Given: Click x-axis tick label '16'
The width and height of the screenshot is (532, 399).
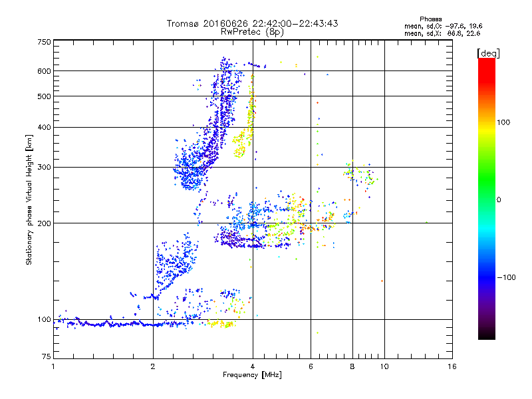Looking at the screenshot, I should 452,366.
